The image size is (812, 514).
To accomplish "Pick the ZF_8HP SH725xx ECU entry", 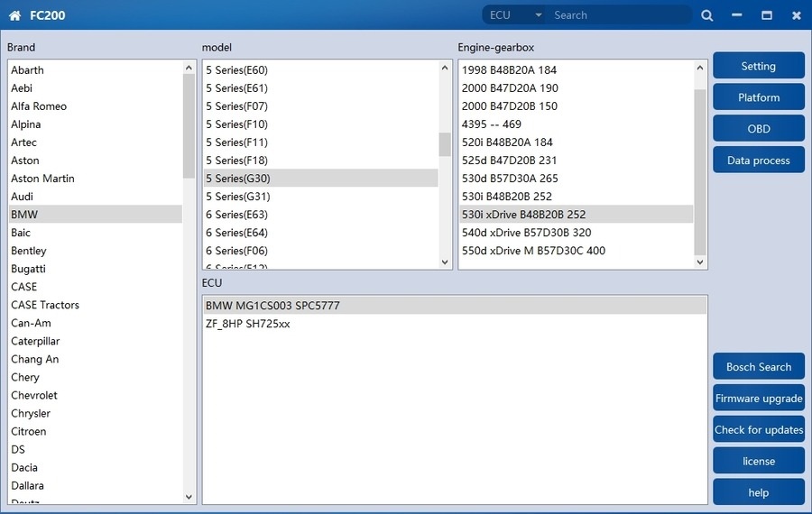I will 248,324.
